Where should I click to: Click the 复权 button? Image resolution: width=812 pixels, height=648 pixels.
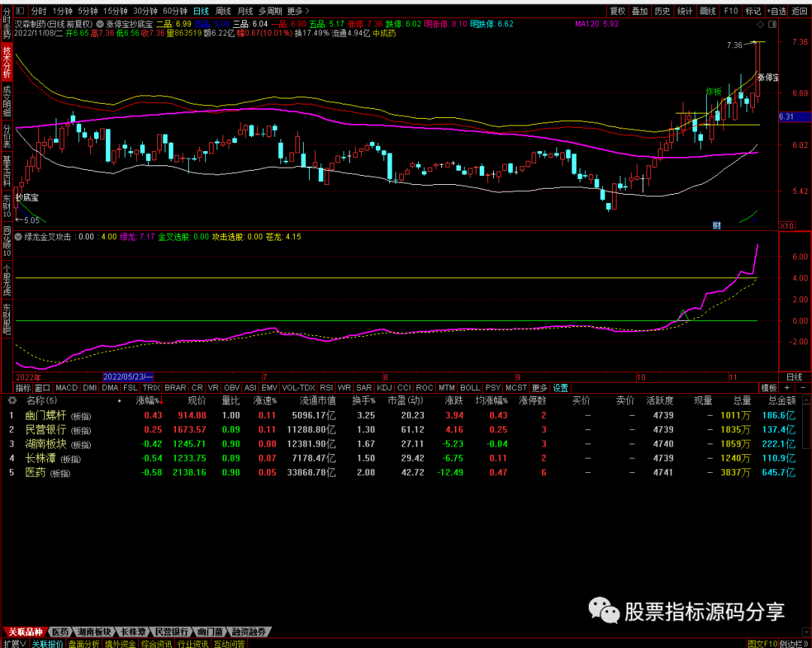617,11
